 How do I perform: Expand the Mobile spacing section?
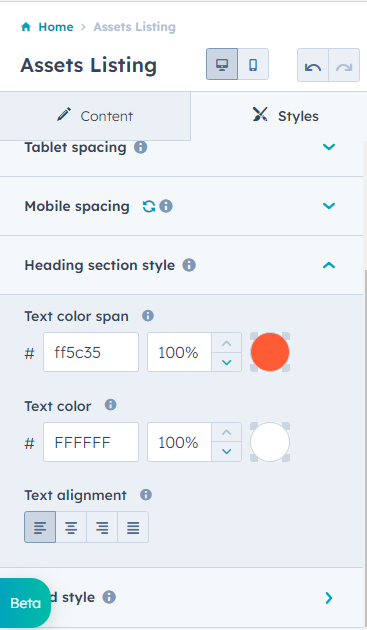(329, 206)
